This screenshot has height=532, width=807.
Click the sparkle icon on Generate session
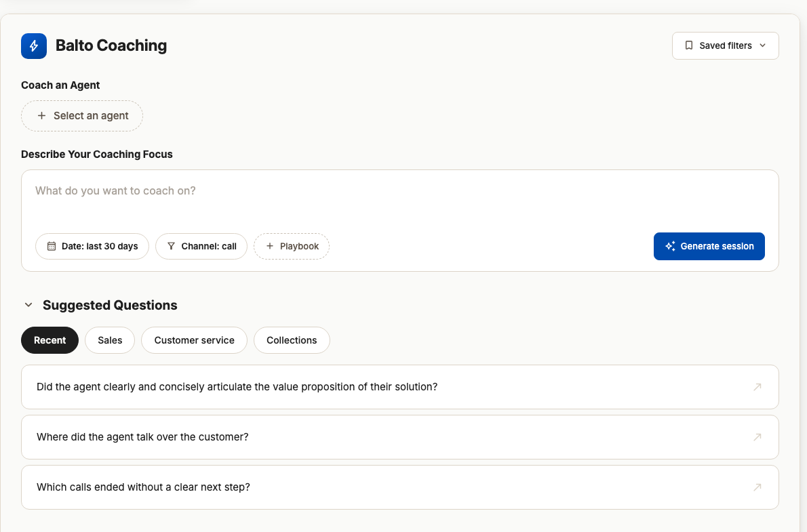(x=670, y=247)
